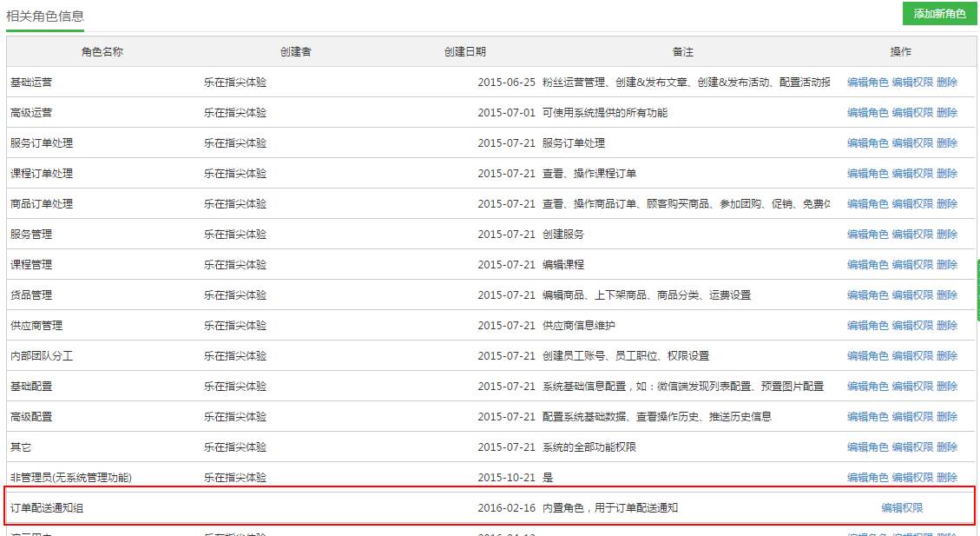Image resolution: width=980 pixels, height=536 pixels.
Task: Click 编辑权限 for 订单配送通知组 row
Action: (902, 508)
